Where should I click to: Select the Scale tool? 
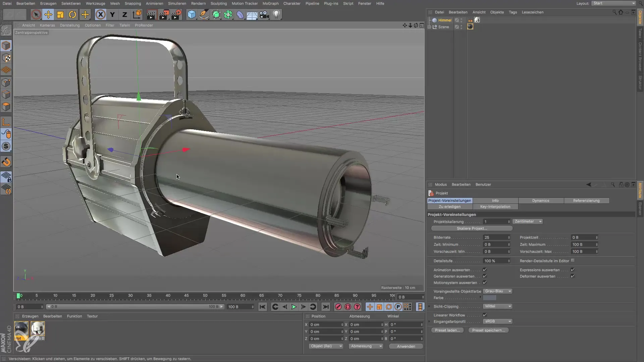pyautogui.click(x=60, y=14)
